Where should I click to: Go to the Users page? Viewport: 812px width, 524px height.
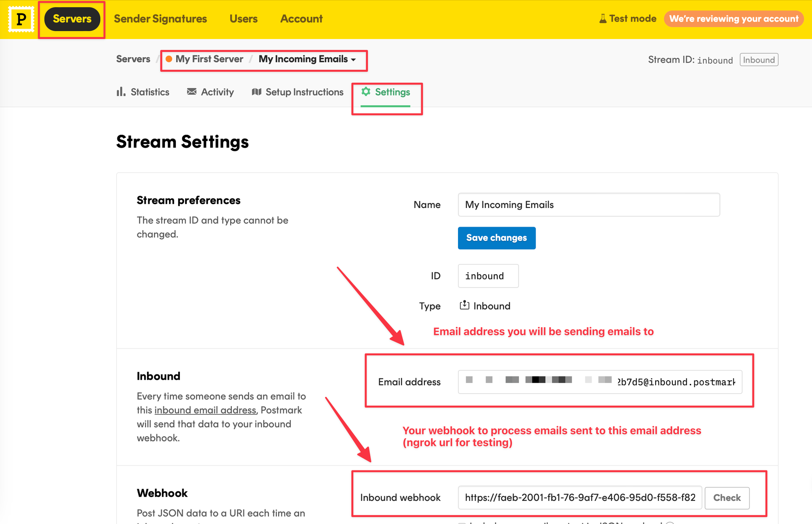click(244, 19)
